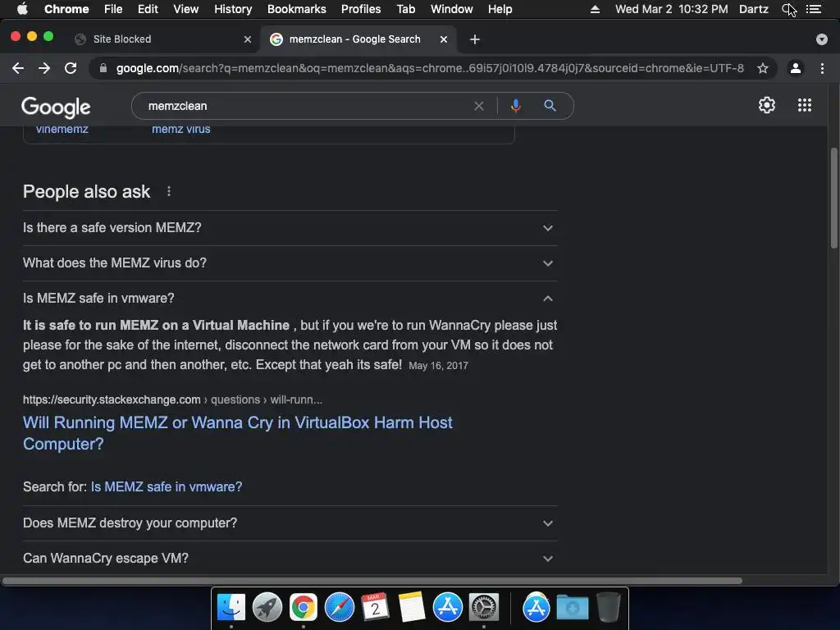Open Finder from the Dock

pyautogui.click(x=231, y=608)
